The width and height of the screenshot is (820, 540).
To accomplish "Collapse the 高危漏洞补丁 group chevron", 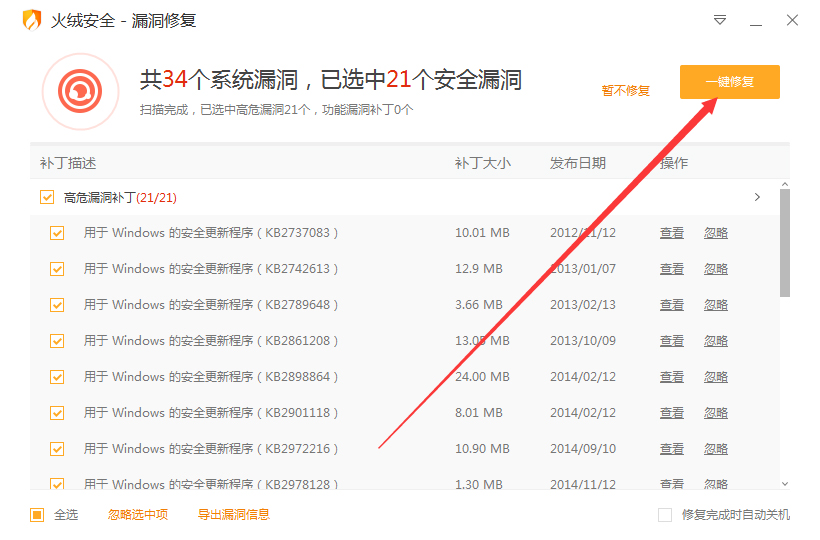I will coord(757,197).
